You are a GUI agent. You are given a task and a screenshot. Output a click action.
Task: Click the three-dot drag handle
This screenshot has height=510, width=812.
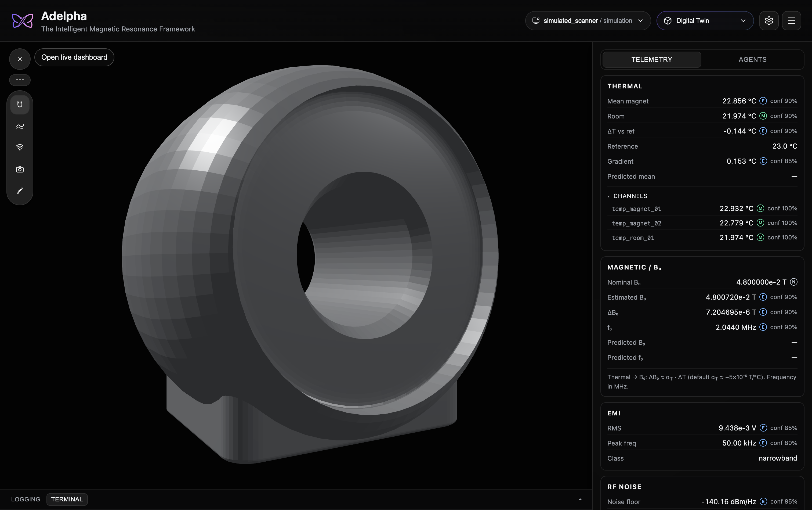pos(20,80)
